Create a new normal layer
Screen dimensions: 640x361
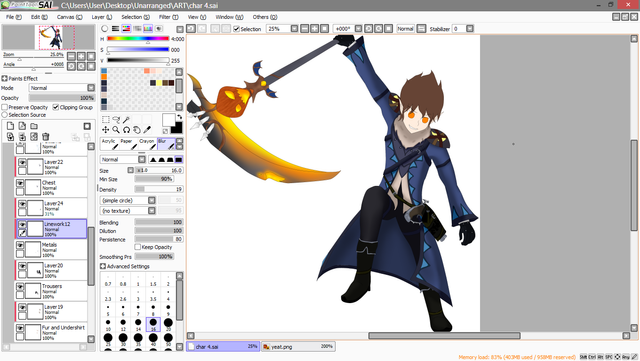click(10, 126)
